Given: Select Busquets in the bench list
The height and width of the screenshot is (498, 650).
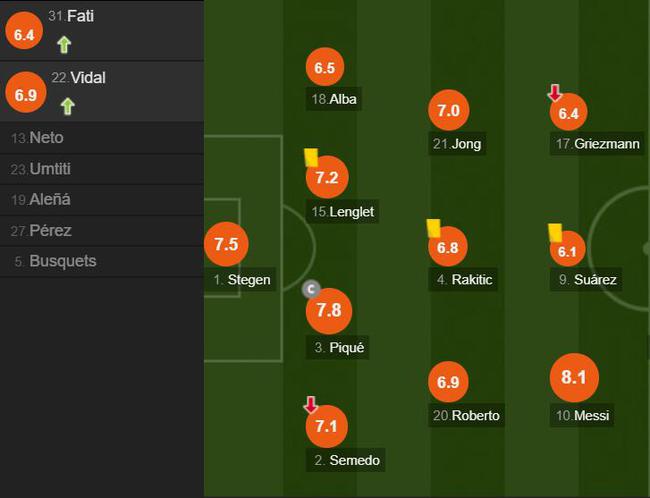Looking at the screenshot, I should (102, 261).
